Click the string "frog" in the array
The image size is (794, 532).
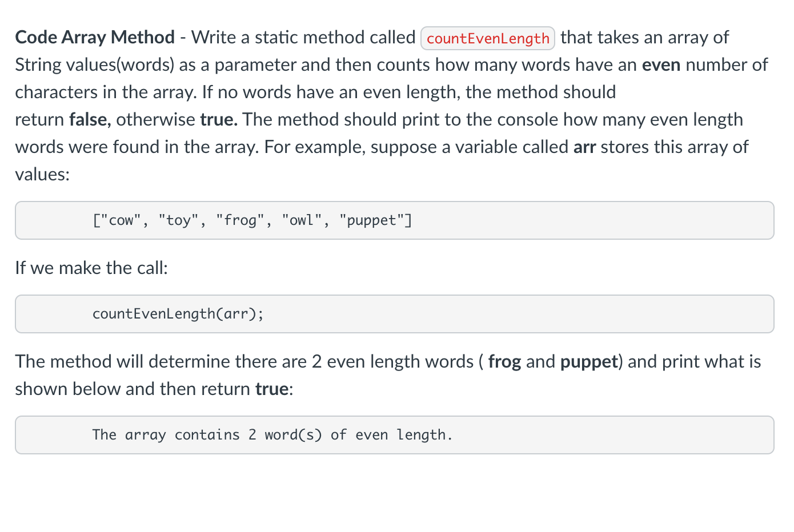[x=240, y=220]
